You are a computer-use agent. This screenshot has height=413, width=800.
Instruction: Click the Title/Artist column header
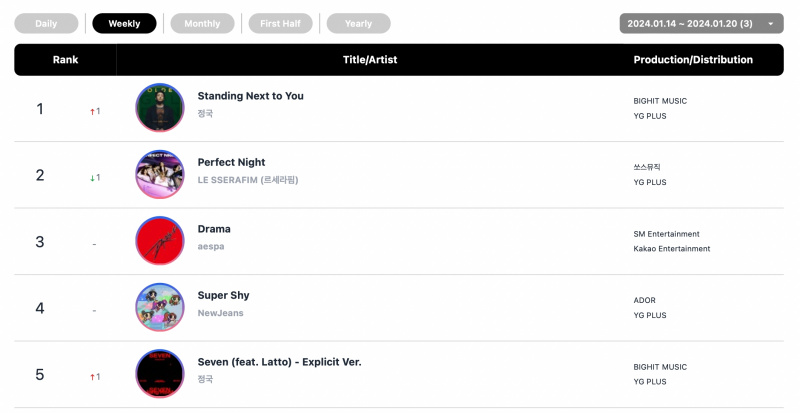coord(370,60)
